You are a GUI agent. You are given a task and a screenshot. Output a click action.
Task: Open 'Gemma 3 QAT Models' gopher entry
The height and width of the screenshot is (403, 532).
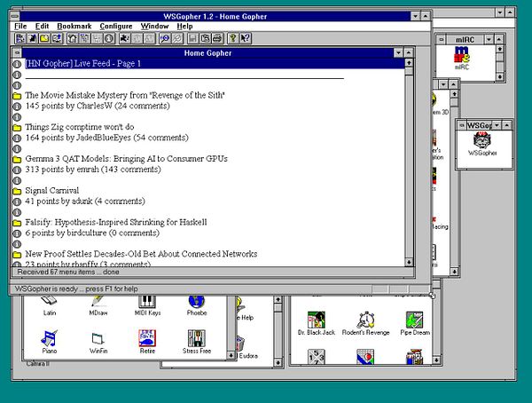click(x=126, y=159)
